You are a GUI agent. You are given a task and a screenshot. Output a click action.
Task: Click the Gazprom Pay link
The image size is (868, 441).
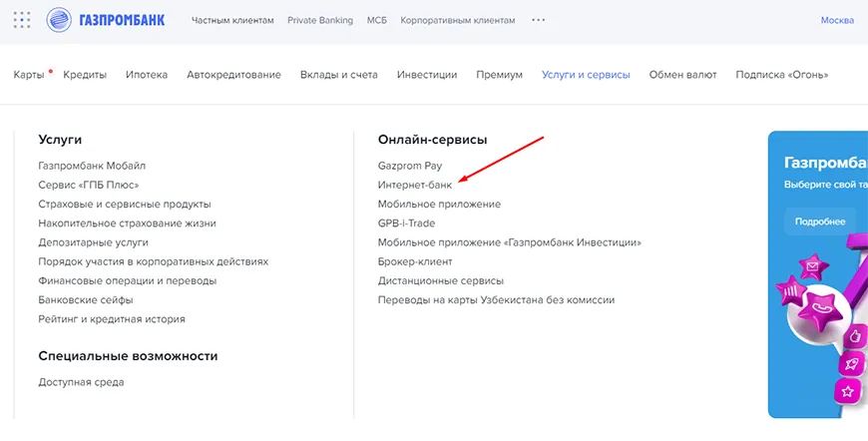[409, 166]
